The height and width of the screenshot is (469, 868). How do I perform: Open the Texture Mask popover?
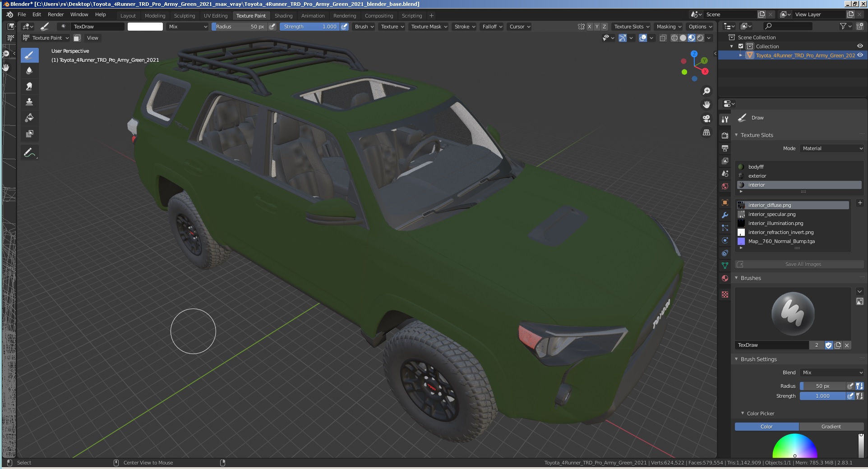429,27
